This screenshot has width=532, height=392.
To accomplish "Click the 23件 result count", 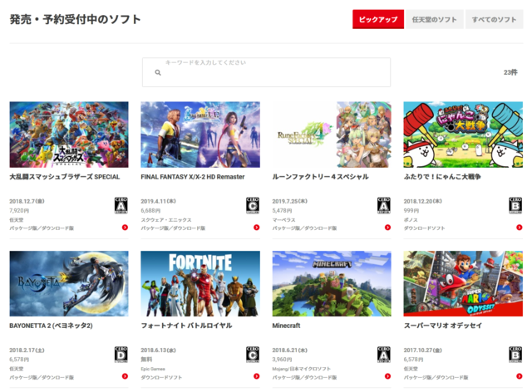I will tap(510, 72).
